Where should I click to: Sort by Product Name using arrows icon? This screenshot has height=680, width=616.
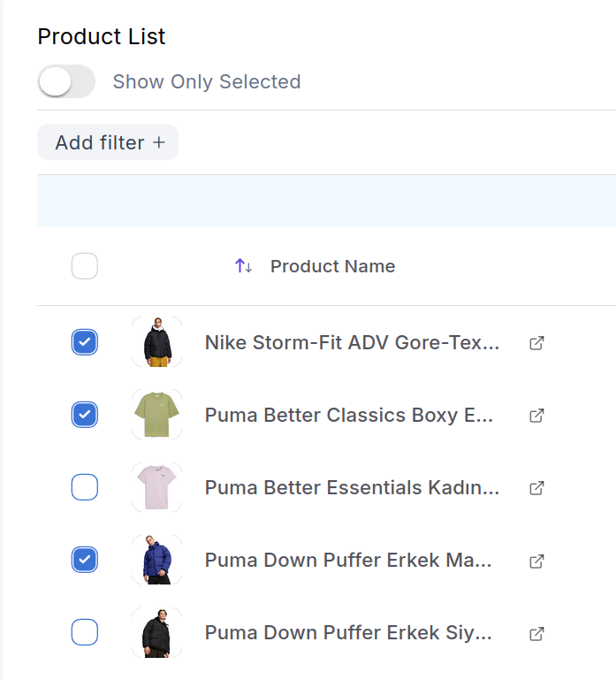[x=243, y=266]
